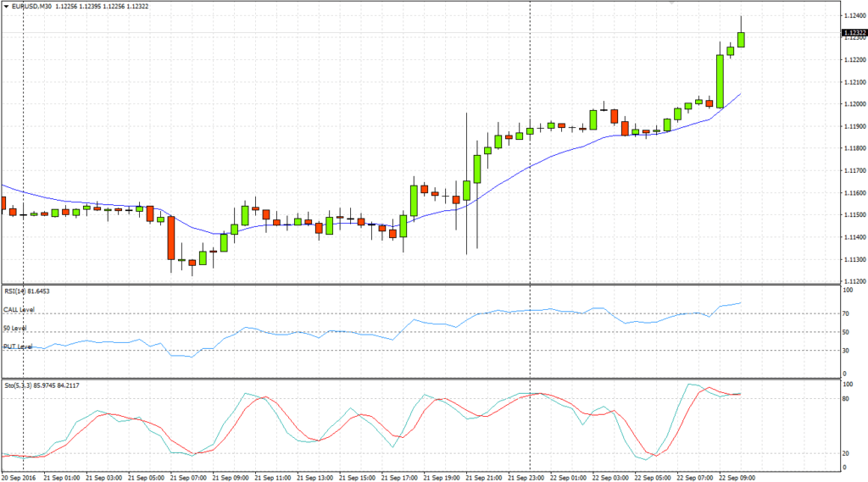Click the gray chart shift triangle at top

click(x=672, y=3)
